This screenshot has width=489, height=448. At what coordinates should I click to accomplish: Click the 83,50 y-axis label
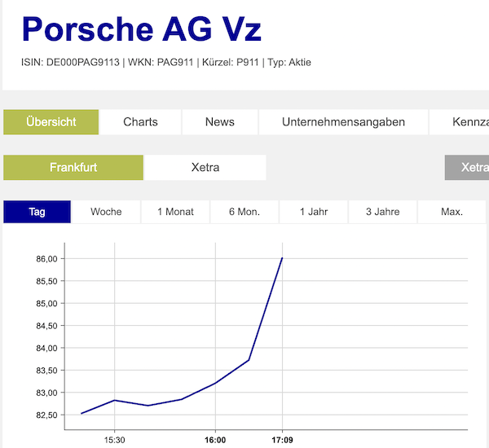(46, 371)
